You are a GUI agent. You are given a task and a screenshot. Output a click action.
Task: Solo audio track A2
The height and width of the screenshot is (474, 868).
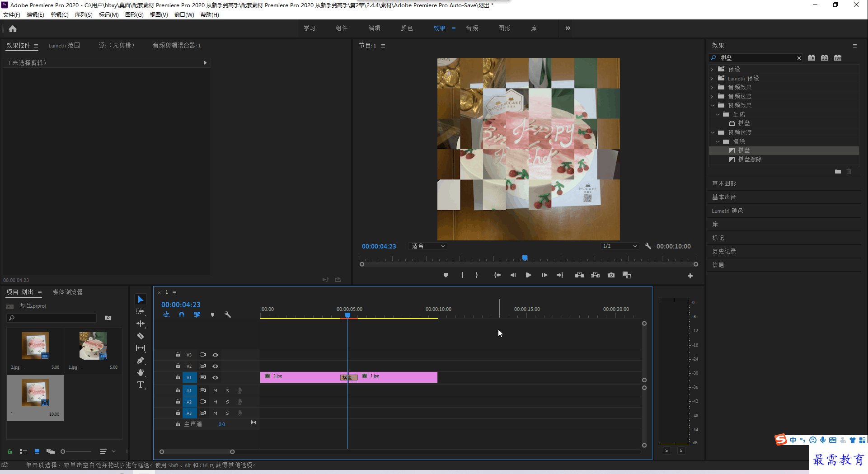coord(227,402)
